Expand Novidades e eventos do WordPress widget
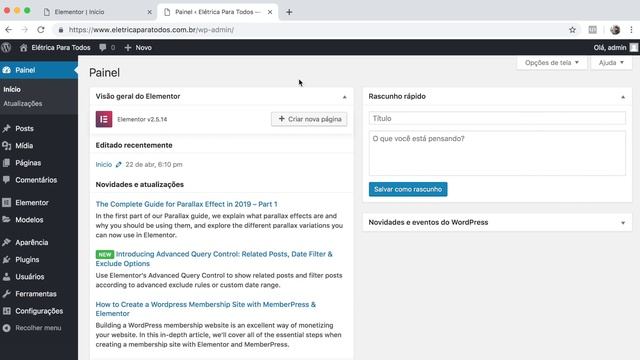 point(623,223)
